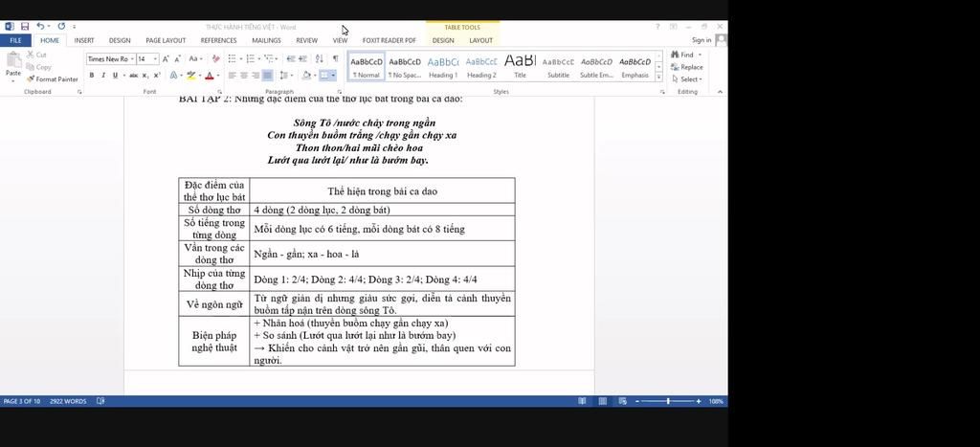980x447 pixels.
Task: Apply subscript formatting
Action: (145, 76)
